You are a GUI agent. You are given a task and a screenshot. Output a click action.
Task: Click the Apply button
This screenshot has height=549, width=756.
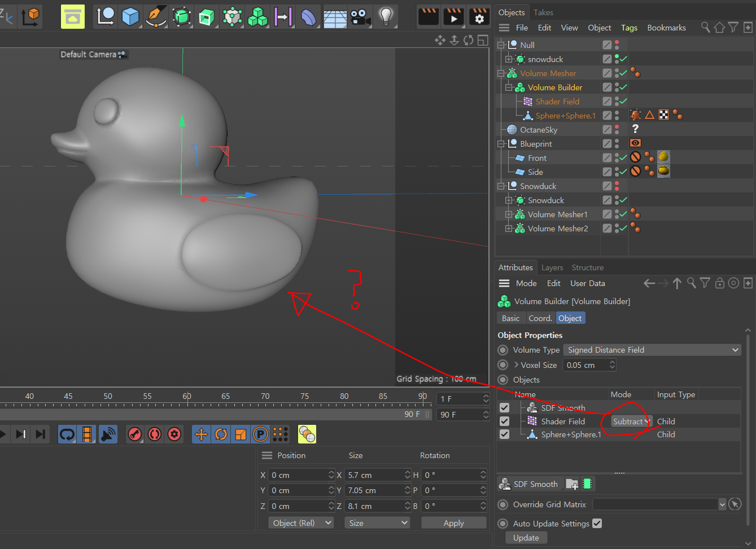453,523
